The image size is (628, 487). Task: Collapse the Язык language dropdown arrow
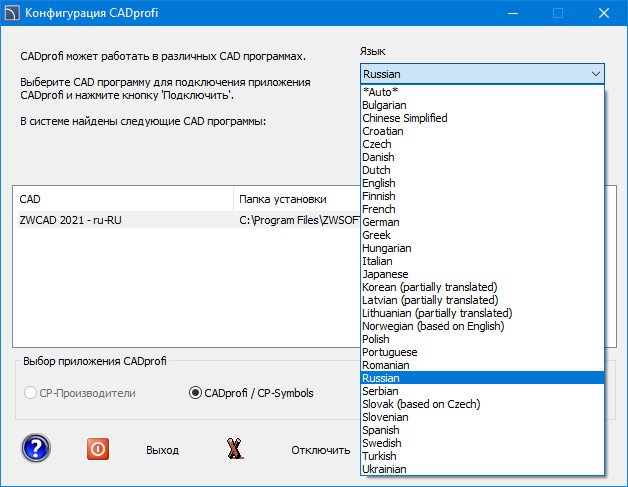[596, 74]
